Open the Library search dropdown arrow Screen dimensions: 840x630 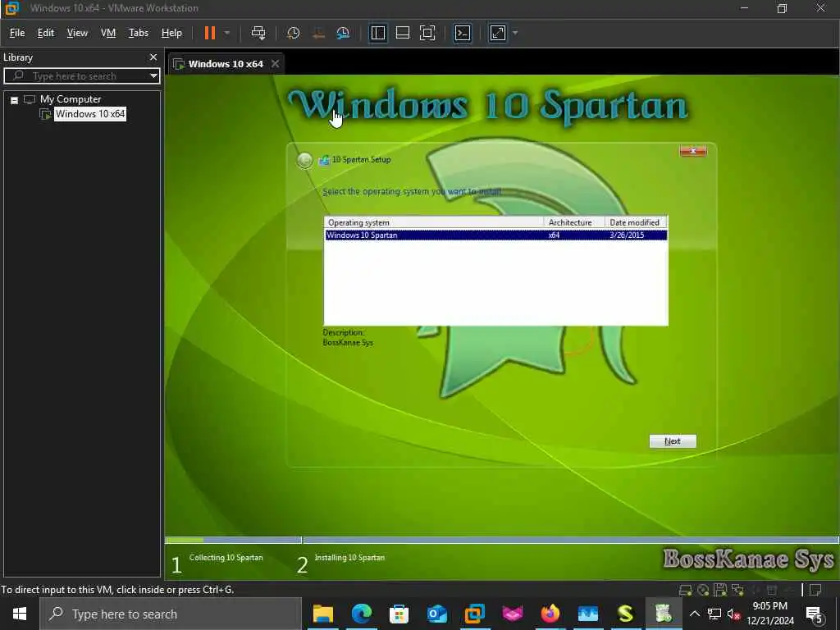(x=153, y=76)
